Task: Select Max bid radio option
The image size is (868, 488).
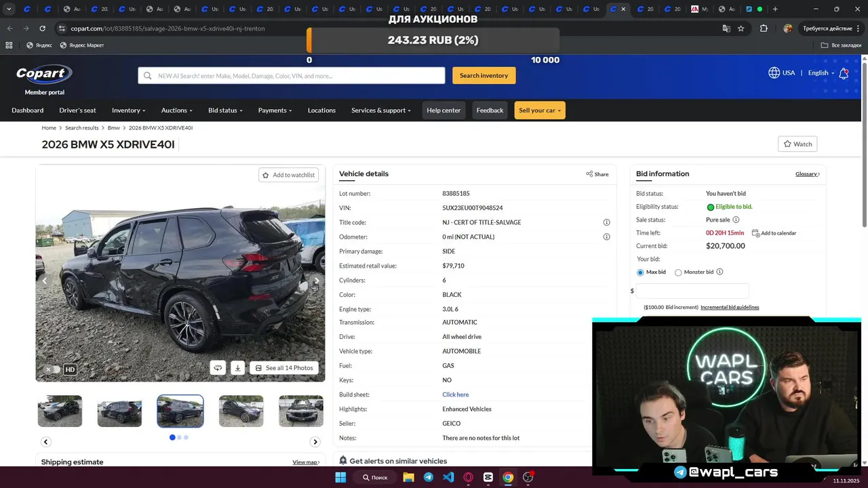Action: [x=640, y=272]
